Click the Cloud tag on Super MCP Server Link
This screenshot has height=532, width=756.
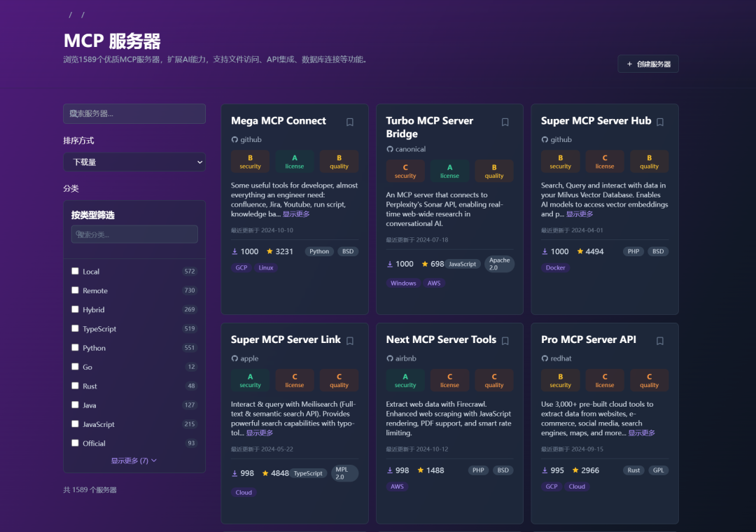[244, 492]
